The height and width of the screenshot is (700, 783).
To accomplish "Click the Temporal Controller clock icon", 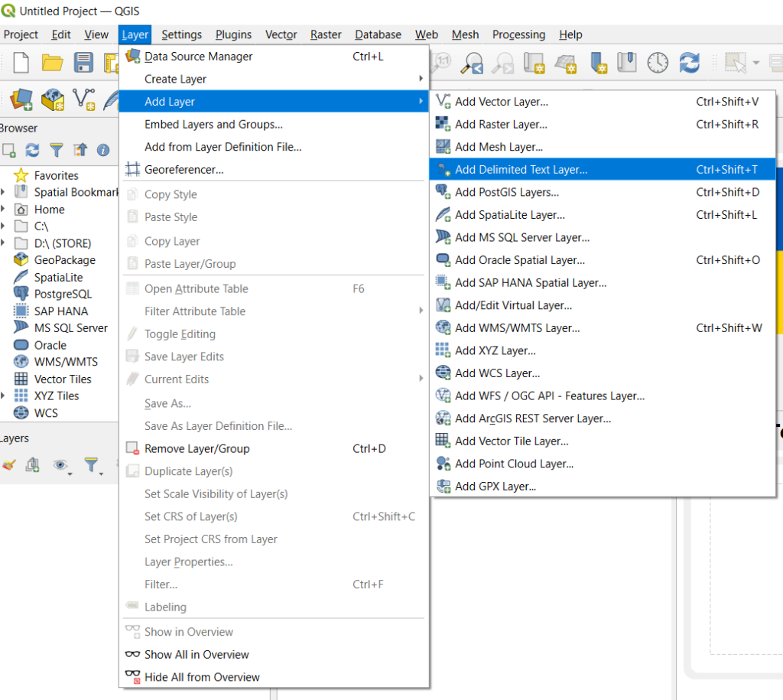I will pos(658,63).
